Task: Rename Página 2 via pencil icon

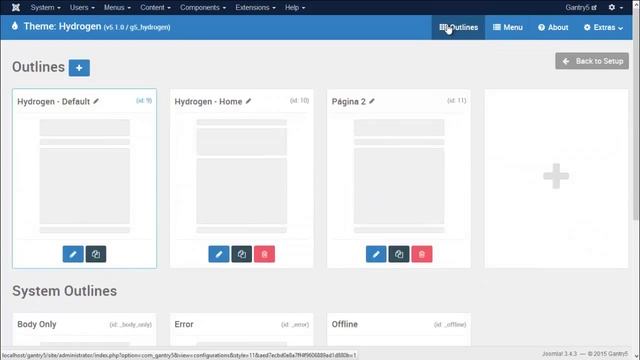Action: 372,101
